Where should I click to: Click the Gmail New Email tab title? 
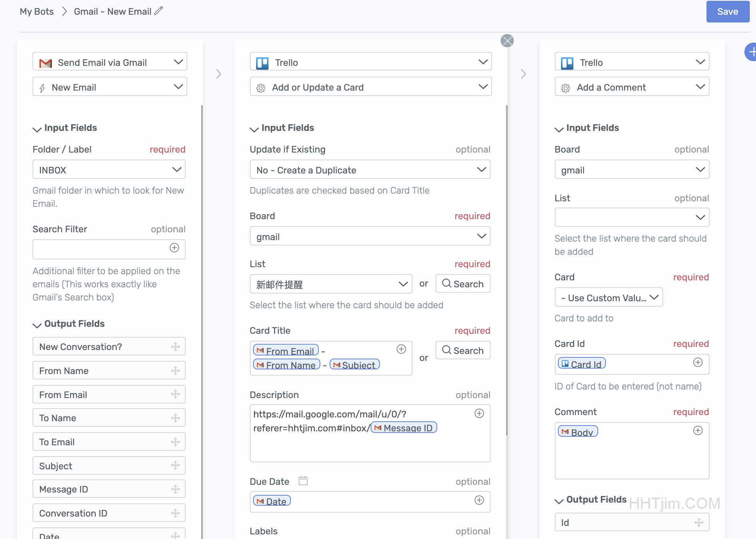coord(113,12)
